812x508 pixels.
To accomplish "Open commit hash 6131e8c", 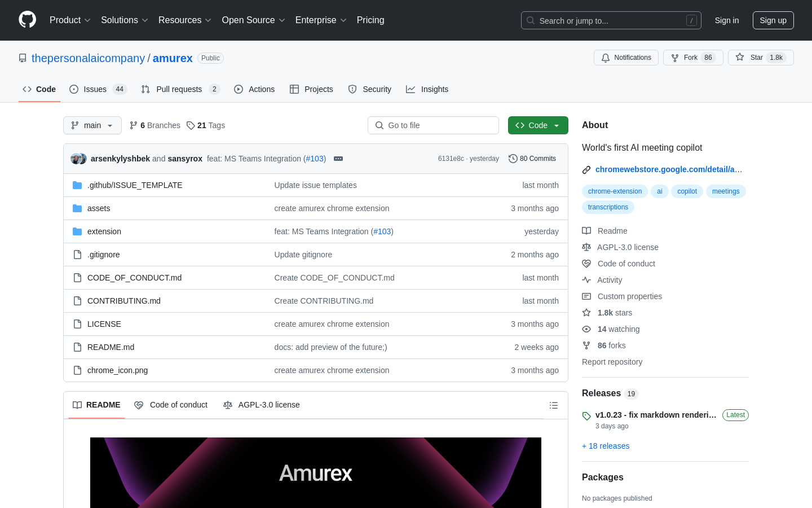I will (x=451, y=159).
